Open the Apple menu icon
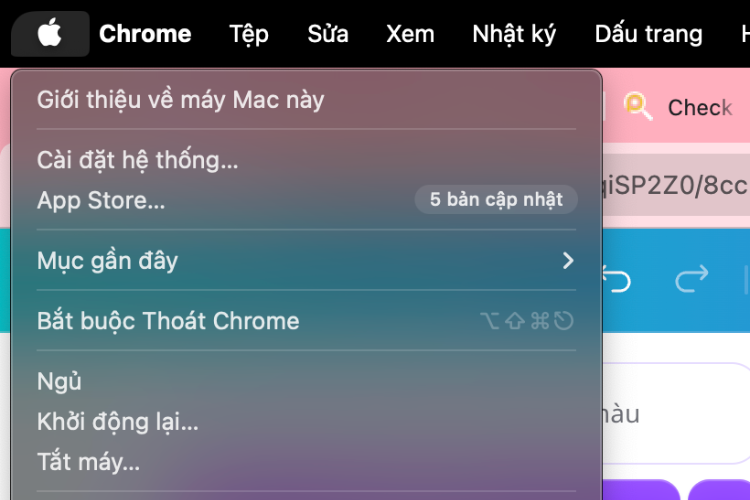Screen dimensions: 750x500 click(50, 33)
